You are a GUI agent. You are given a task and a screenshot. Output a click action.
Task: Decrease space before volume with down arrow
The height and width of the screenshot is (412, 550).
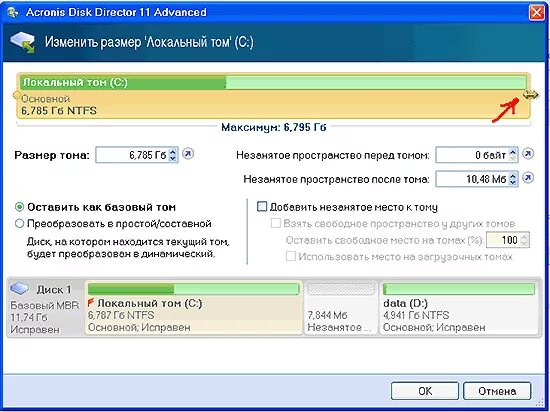(x=513, y=158)
